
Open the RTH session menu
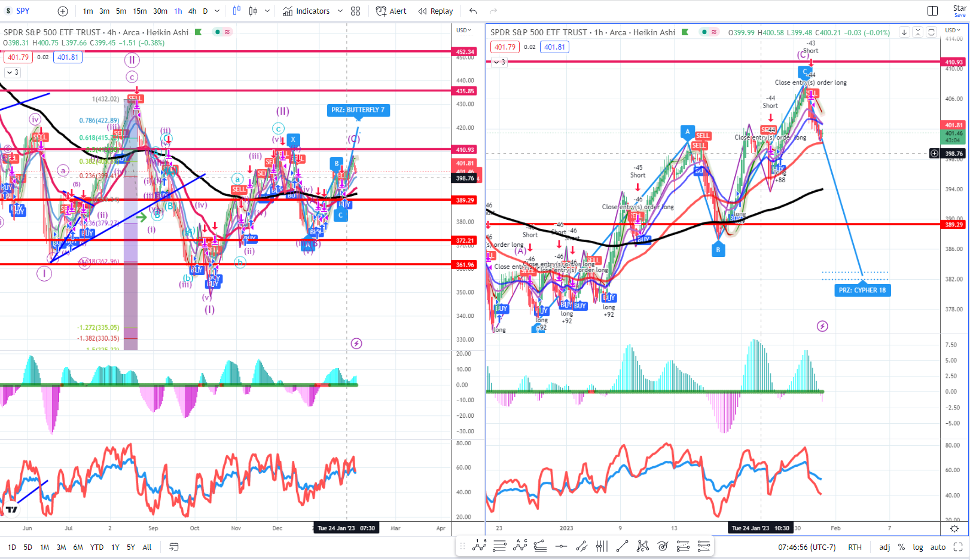855,547
